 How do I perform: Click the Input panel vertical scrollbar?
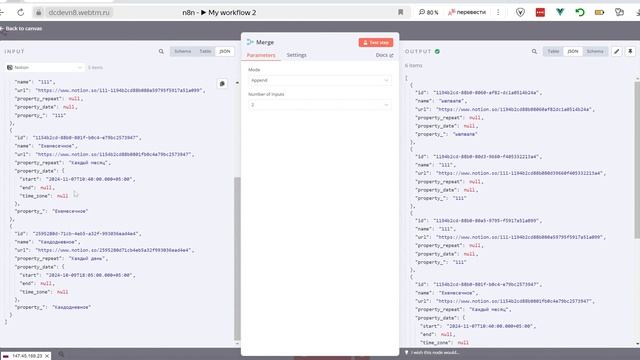coord(237,258)
